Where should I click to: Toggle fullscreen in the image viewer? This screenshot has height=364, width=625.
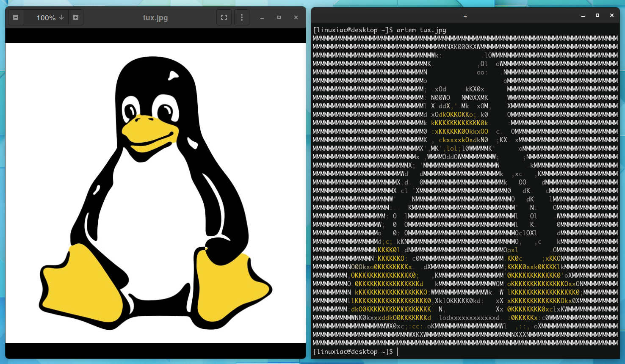point(224,17)
